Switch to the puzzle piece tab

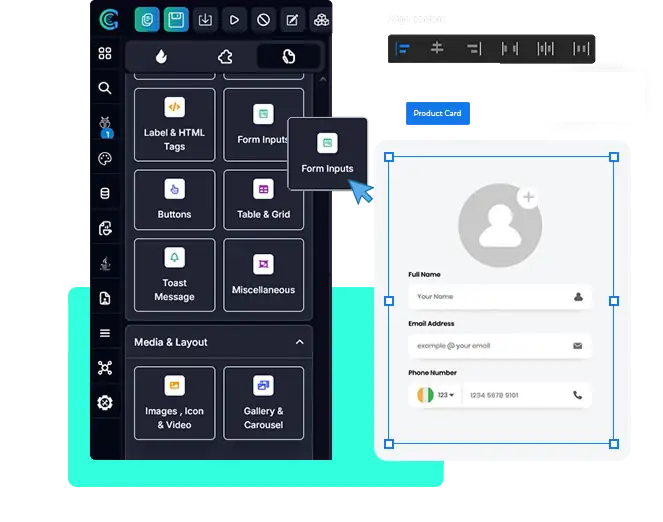pos(225,56)
